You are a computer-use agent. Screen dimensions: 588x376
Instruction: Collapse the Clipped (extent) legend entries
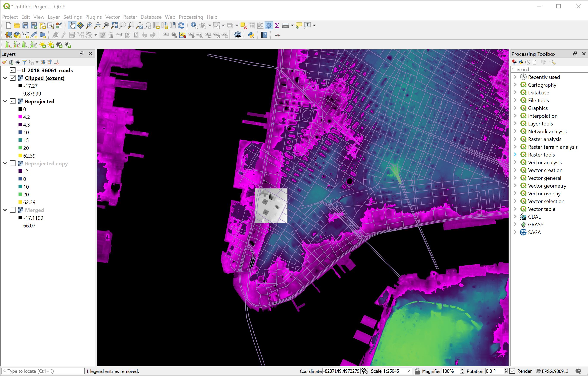pos(5,78)
